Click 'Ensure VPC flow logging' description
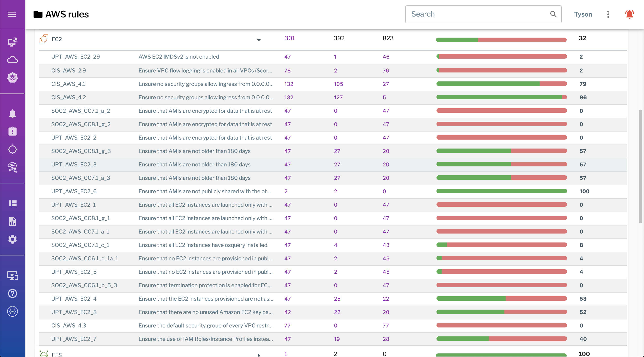The image size is (644, 357). [205, 70]
